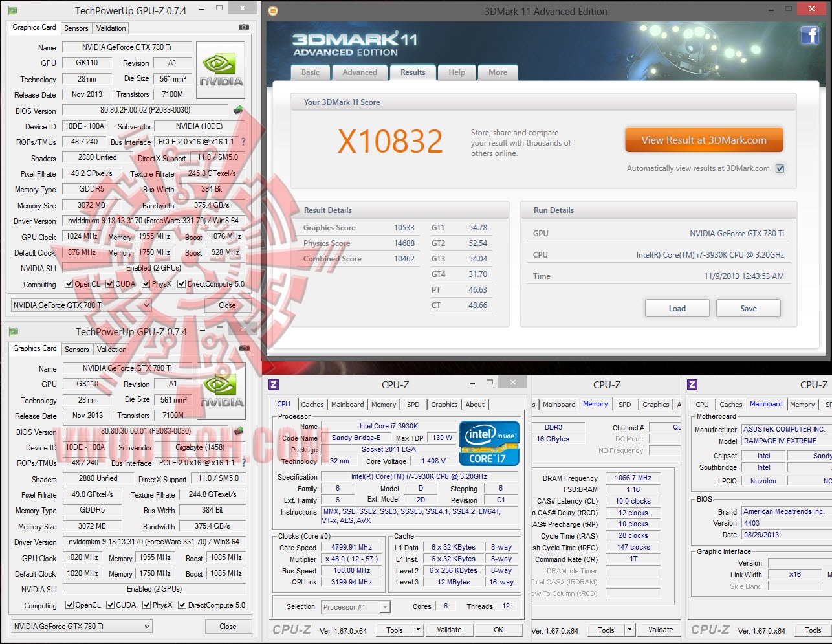Click the NVIDIA logo in upper GPU-Z window

[221, 71]
